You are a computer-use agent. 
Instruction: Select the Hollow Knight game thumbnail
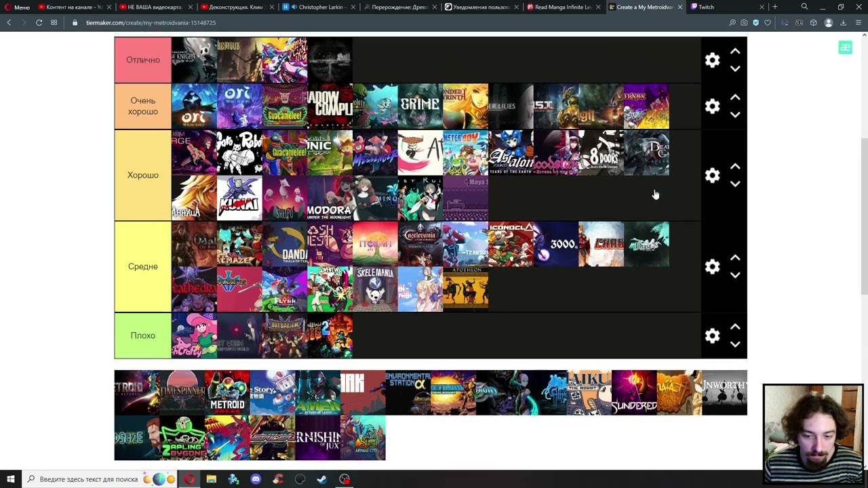(194, 60)
